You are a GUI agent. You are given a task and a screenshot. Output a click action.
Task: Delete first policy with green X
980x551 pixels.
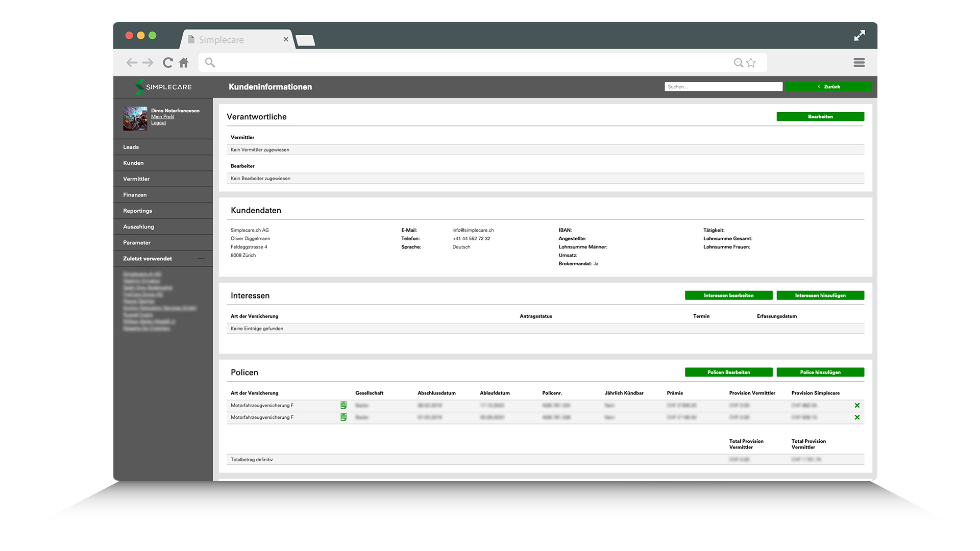pyautogui.click(x=857, y=406)
